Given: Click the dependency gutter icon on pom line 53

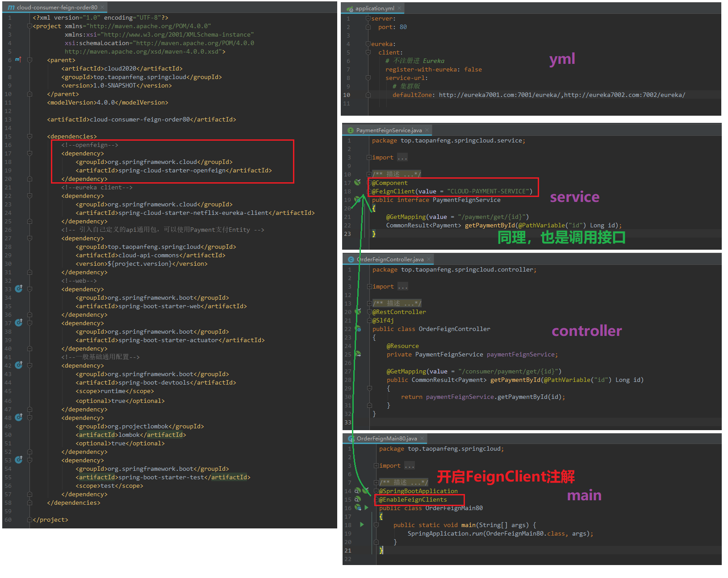Looking at the screenshot, I should click(19, 460).
